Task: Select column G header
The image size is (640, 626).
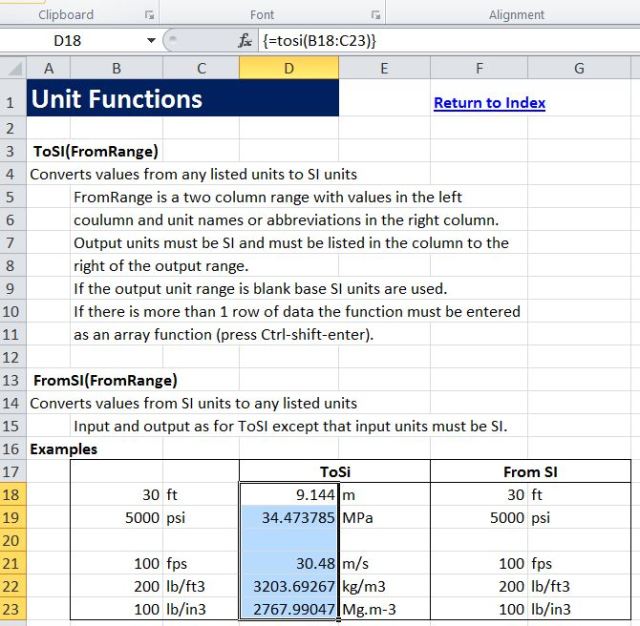Action: tap(579, 68)
